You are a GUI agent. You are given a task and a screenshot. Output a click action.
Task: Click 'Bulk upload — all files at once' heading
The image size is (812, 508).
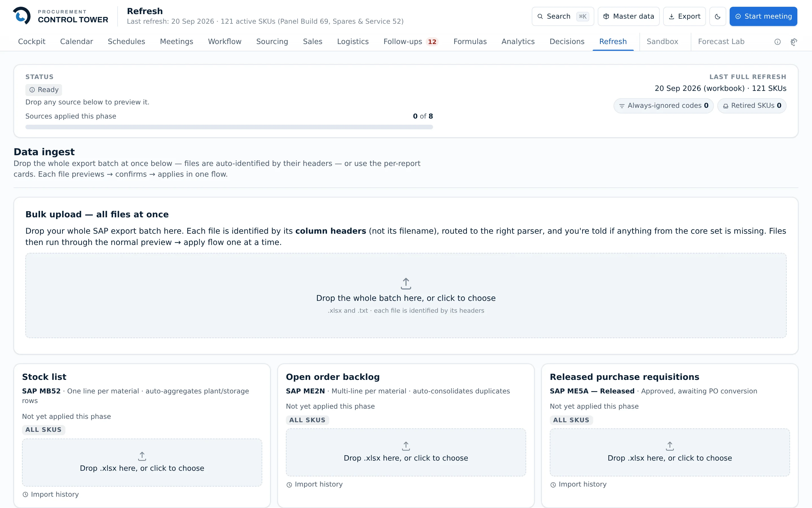[97, 214]
